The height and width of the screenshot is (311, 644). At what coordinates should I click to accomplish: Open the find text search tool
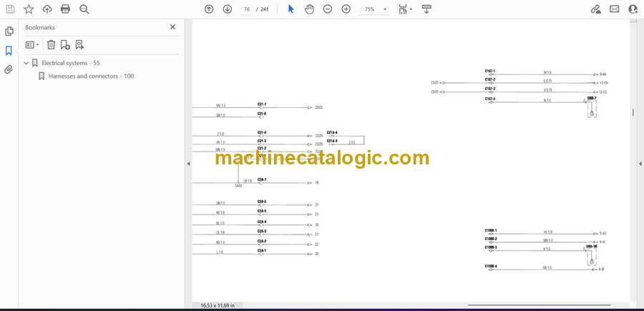point(84,9)
